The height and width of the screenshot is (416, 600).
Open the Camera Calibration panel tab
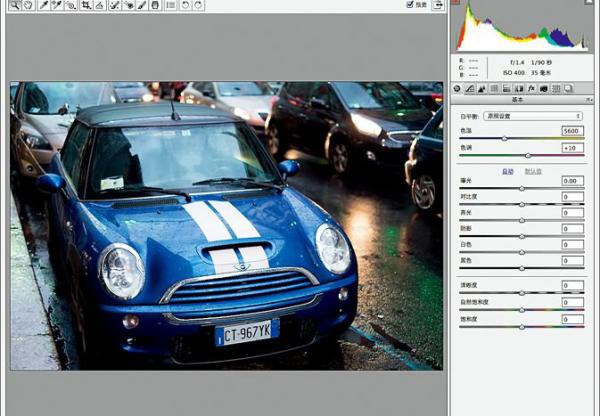click(544, 88)
